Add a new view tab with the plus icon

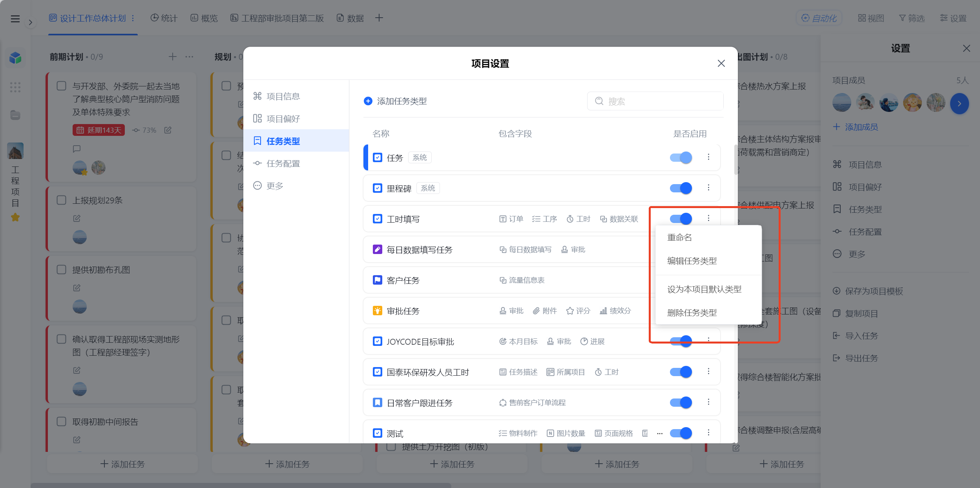[x=379, y=18]
